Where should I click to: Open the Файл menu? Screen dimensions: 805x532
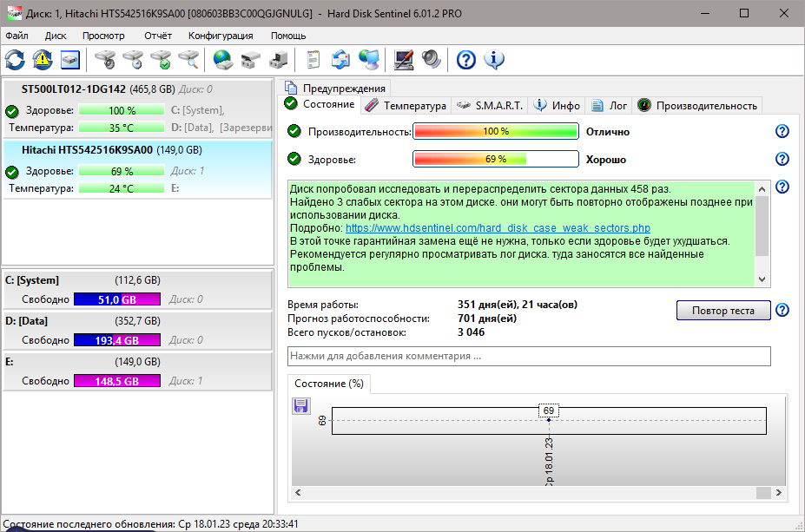pos(17,36)
